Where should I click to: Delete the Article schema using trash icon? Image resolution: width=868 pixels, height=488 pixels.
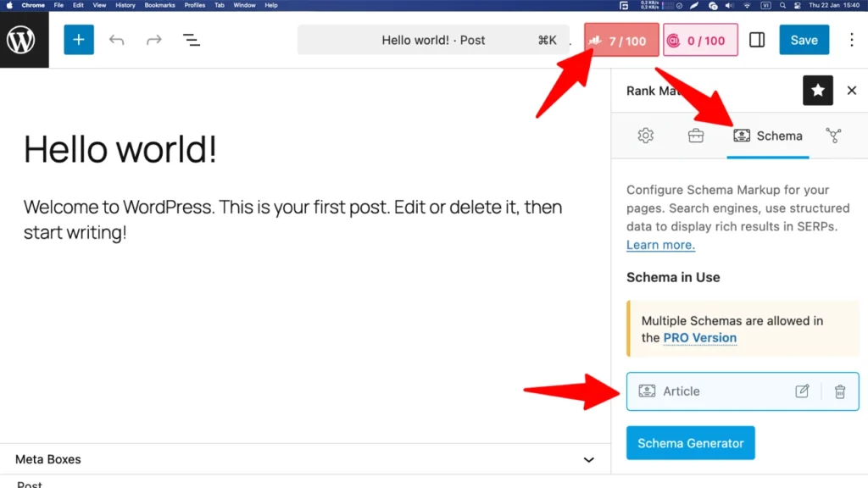840,391
